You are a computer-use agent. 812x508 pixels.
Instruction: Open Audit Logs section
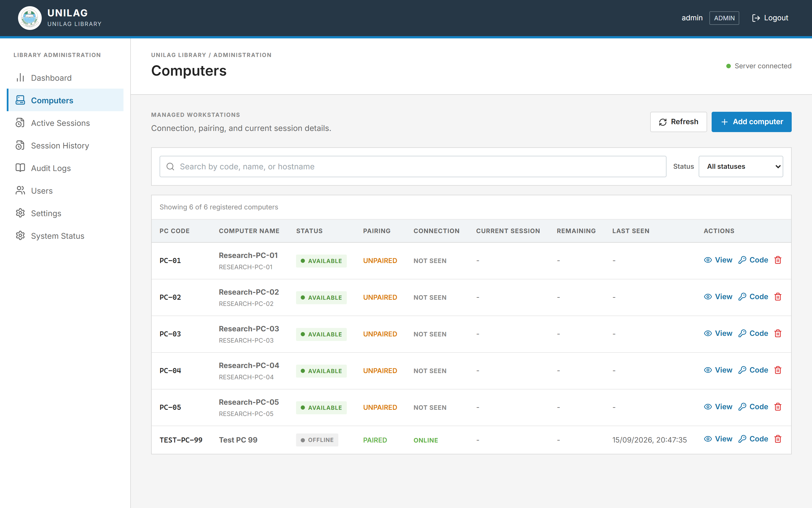(65, 168)
